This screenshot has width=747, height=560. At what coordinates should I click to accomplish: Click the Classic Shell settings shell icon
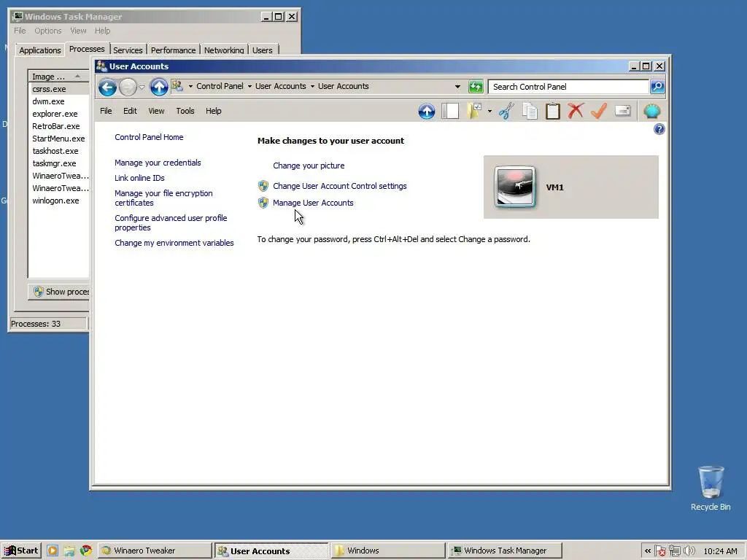[x=651, y=112]
